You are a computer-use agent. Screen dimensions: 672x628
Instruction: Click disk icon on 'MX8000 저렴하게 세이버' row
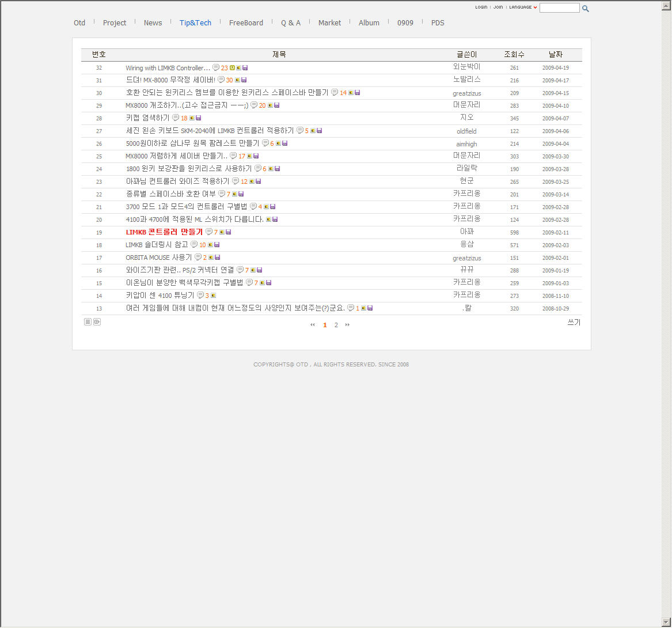256,156
